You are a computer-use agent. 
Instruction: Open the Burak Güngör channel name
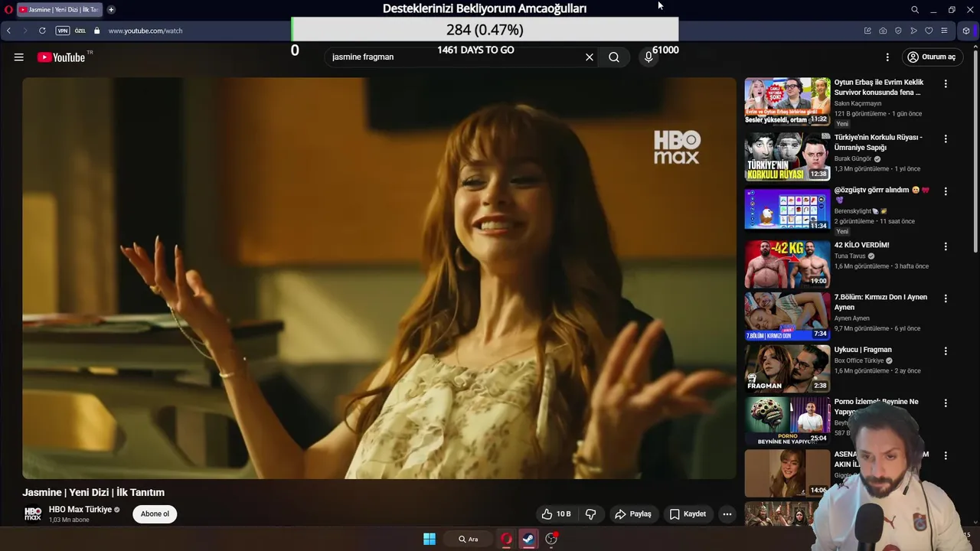coord(853,159)
